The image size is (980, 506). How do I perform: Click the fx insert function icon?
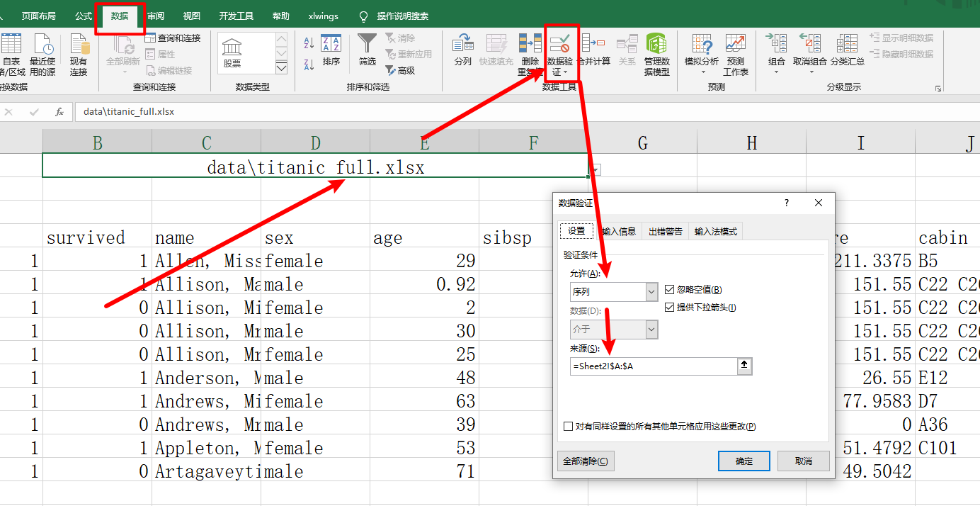pyautogui.click(x=59, y=112)
